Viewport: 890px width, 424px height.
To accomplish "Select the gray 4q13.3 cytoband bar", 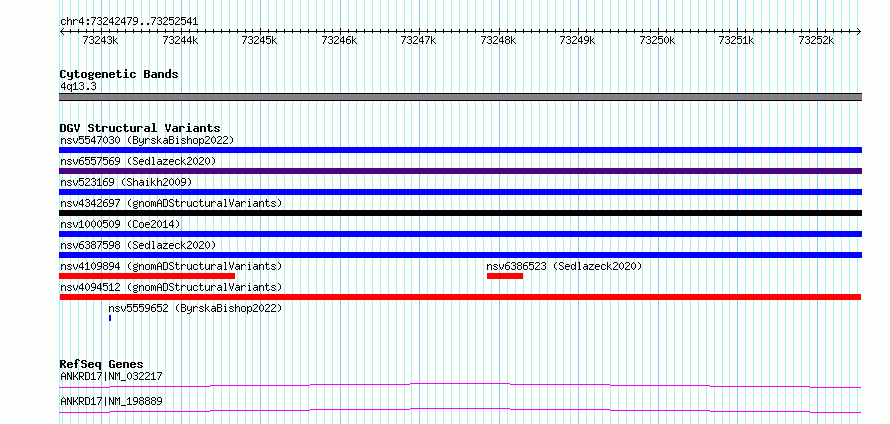I will 460,97.
